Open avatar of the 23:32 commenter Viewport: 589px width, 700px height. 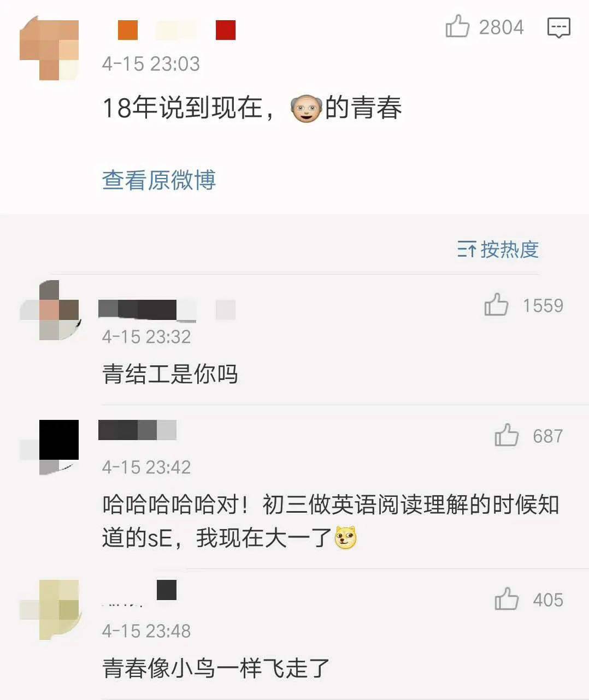point(50,310)
